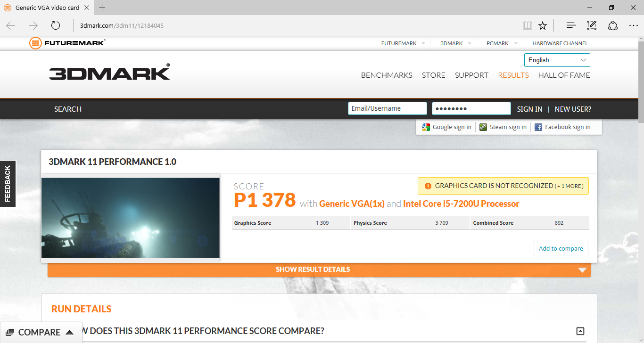This screenshot has height=343, width=644.
Task: Click the orange warning exclamation icon
Action: 428,186
